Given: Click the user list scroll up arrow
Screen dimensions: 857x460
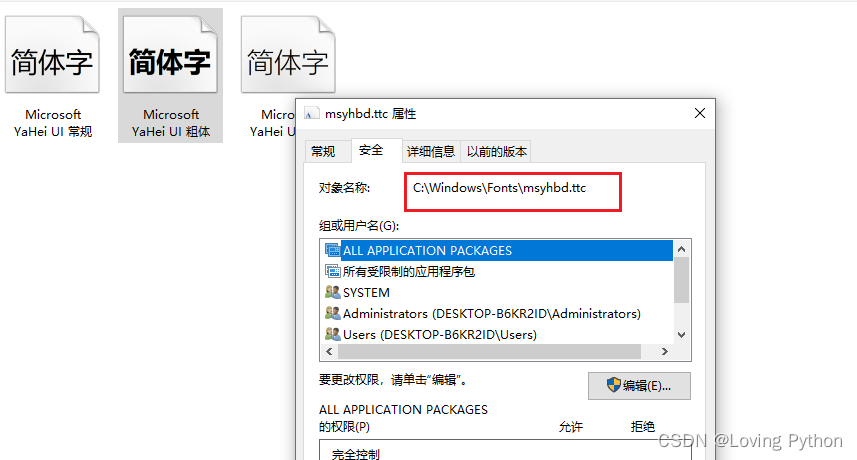Looking at the screenshot, I should click(681, 249).
